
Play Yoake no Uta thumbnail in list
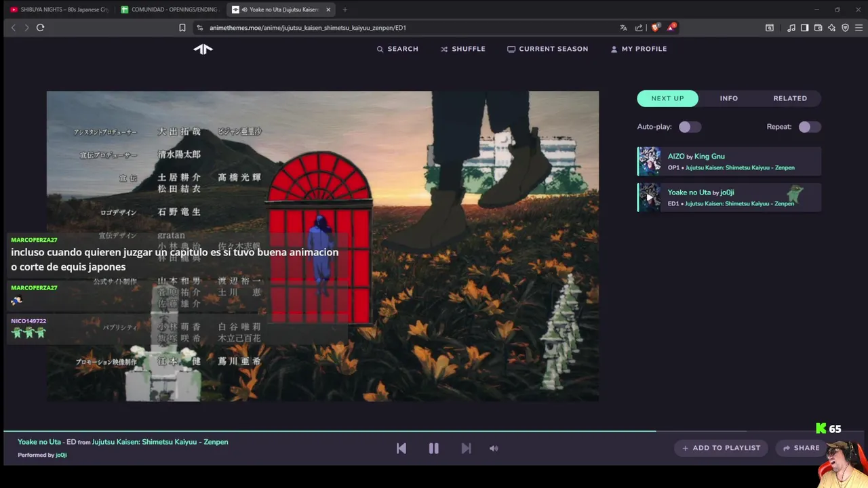click(649, 197)
